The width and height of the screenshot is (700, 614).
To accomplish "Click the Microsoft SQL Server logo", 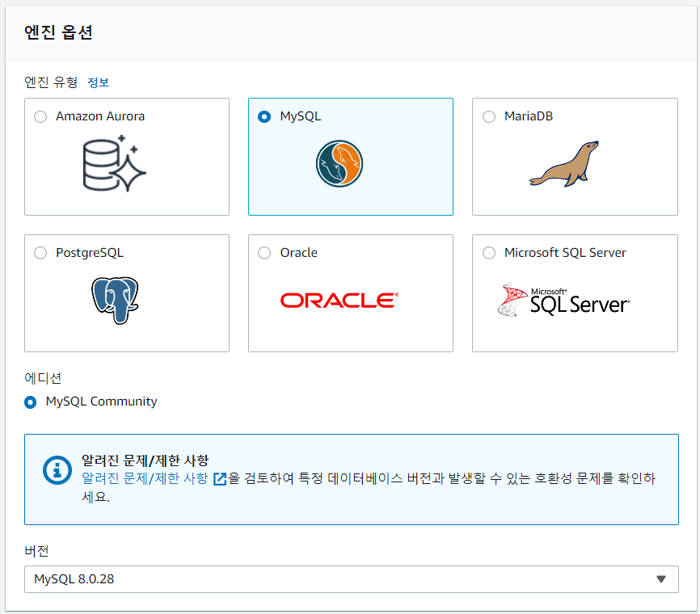I will click(564, 300).
